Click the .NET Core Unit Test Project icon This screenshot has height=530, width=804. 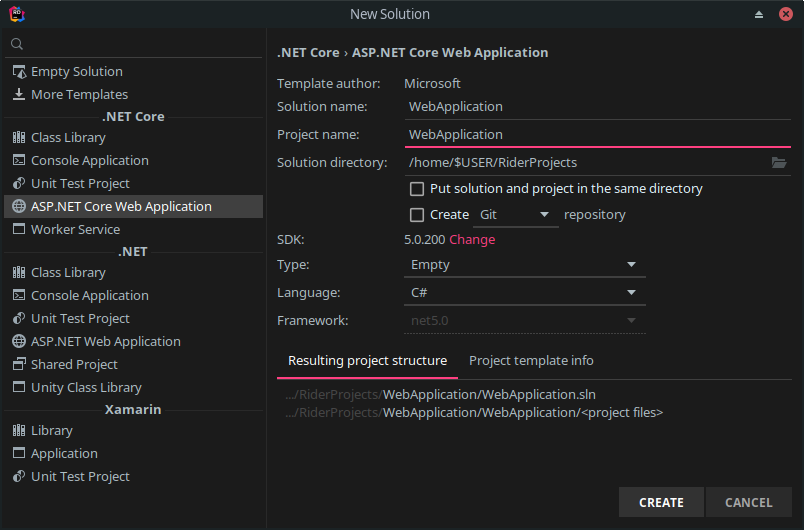coord(19,184)
